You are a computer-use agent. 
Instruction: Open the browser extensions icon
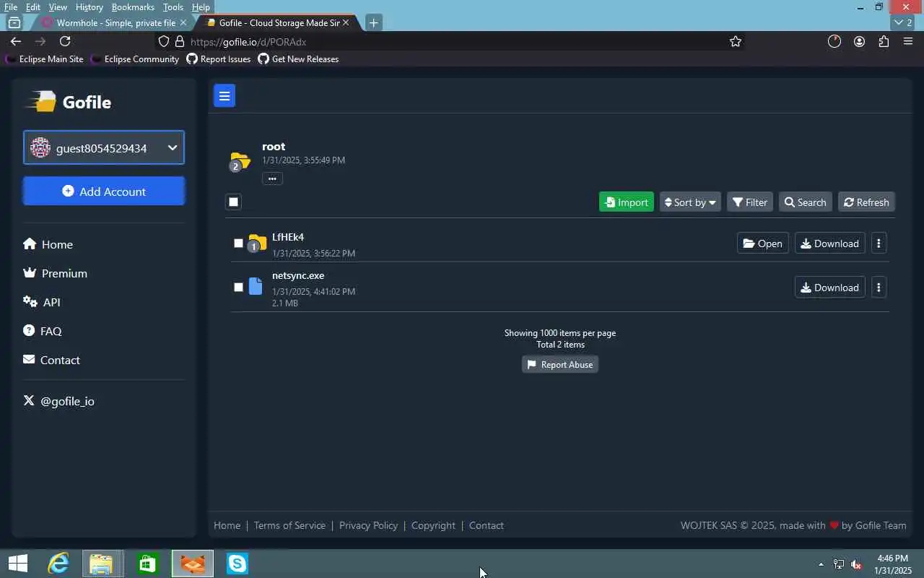click(x=884, y=42)
